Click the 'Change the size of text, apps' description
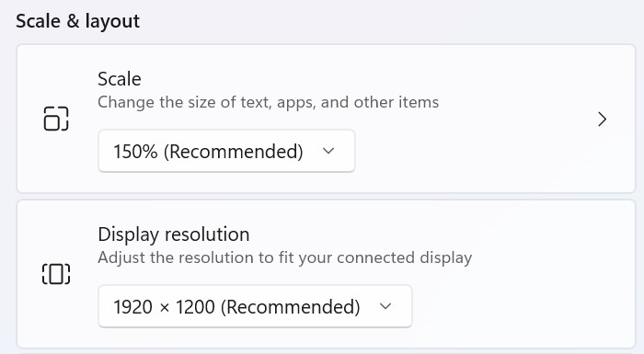Viewport: 644px width, 354px height. point(269,102)
